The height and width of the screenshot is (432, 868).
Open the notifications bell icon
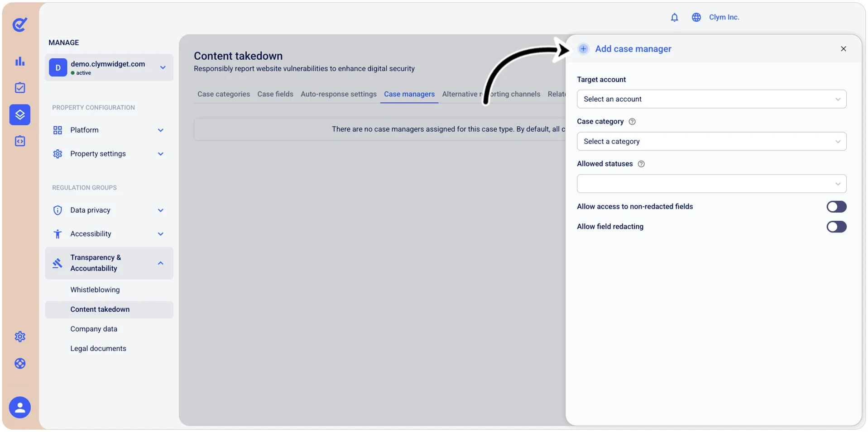coord(674,17)
